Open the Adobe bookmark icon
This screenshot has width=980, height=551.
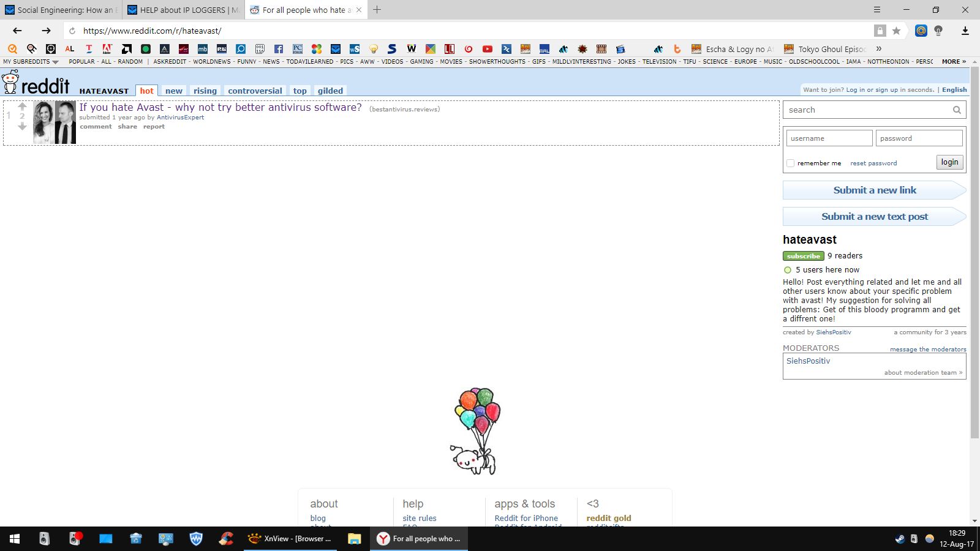(x=107, y=49)
